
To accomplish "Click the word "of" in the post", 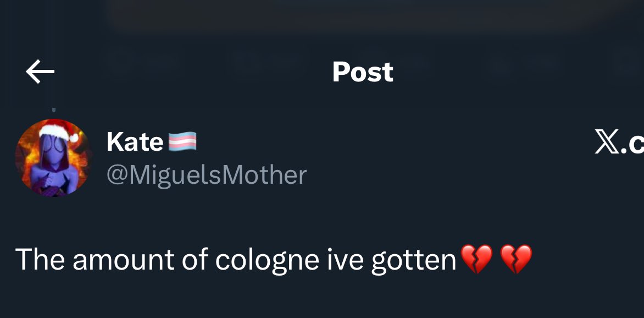I will click(195, 259).
